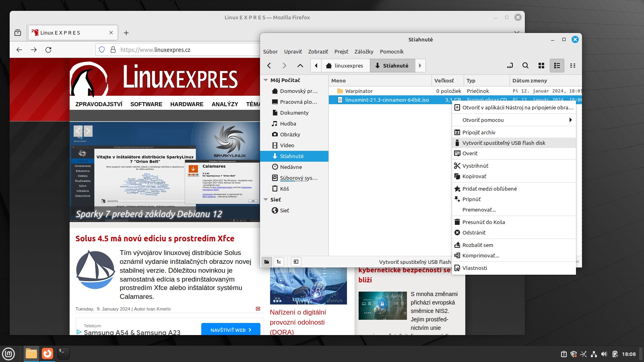Show places sidebar button in status bar
The height and width of the screenshot is (362, 644).
(x=267, y=262)
